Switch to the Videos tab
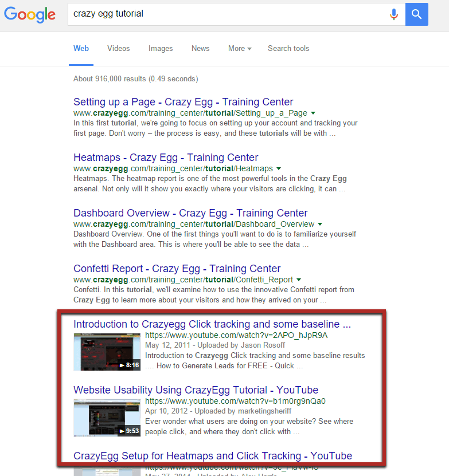 pos(118,49)
